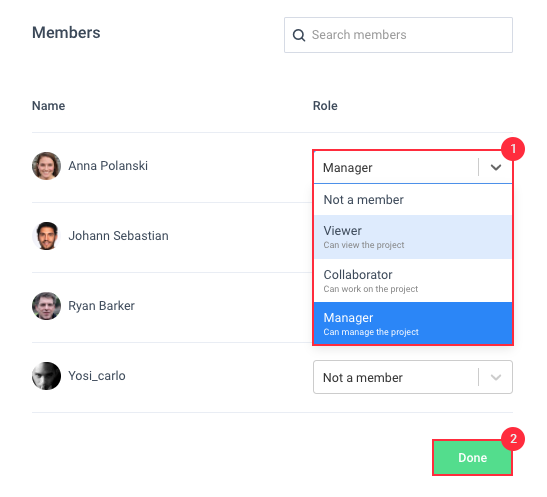Click the search magnifier icon
The image size is (547, 497).
click(x=299, y=35)
